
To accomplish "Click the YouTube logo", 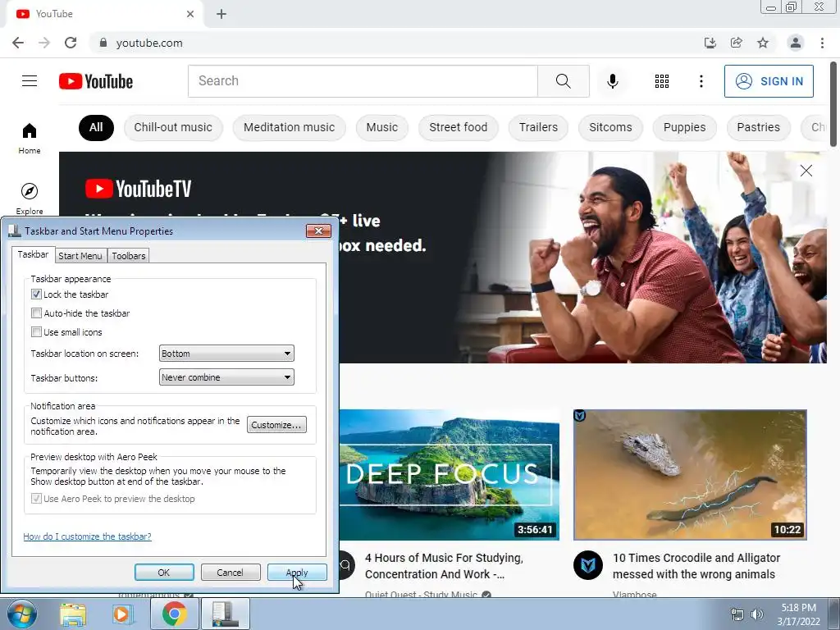I will pyautogui.click(x=96, y=81).
